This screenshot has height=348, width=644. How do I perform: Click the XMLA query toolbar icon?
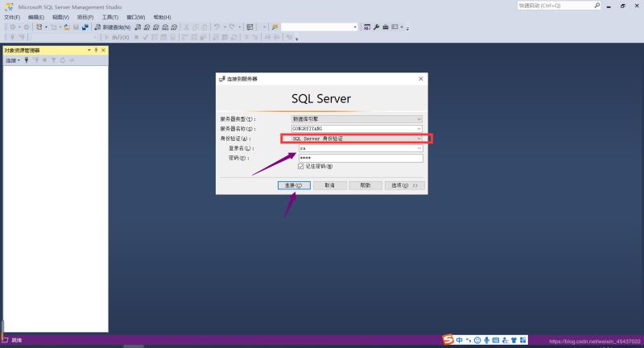(165, 27)
